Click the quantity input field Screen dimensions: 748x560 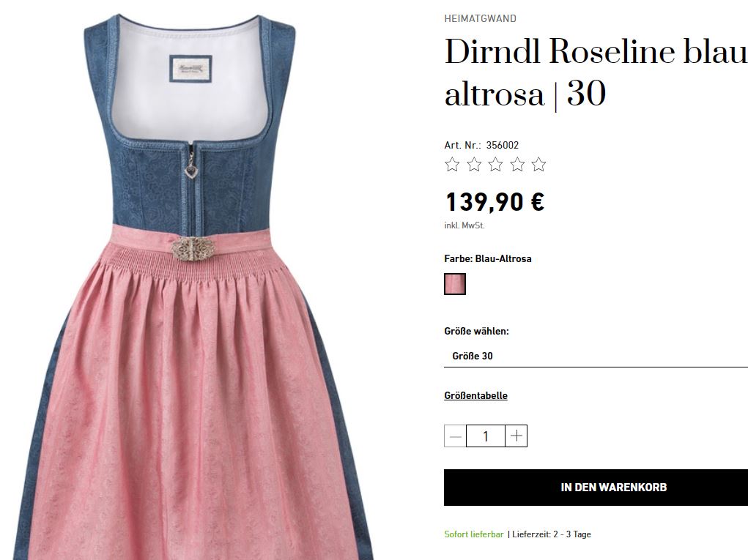click(x=486, y=436)
